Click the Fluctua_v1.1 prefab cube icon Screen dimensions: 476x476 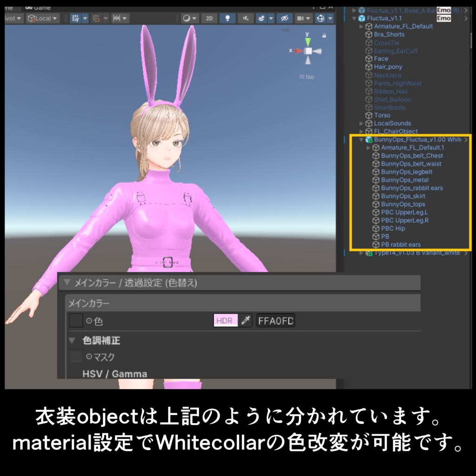pos(362,18)
